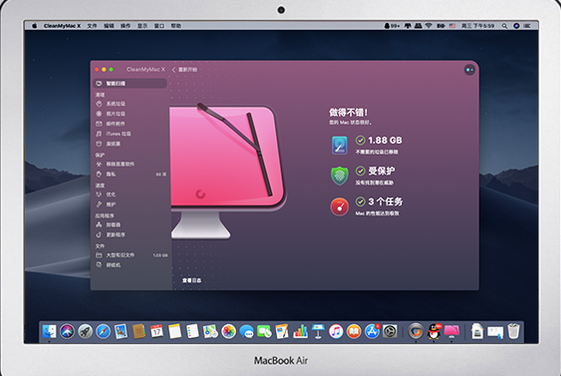Open the 编辑 (Edit) menu

tap(109, 26)
